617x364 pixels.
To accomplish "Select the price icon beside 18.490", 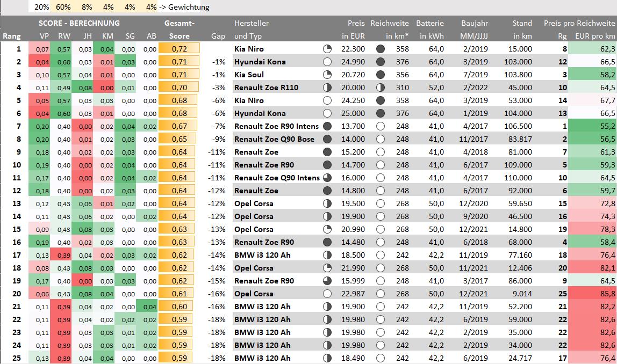I will [x=327, y=358].
